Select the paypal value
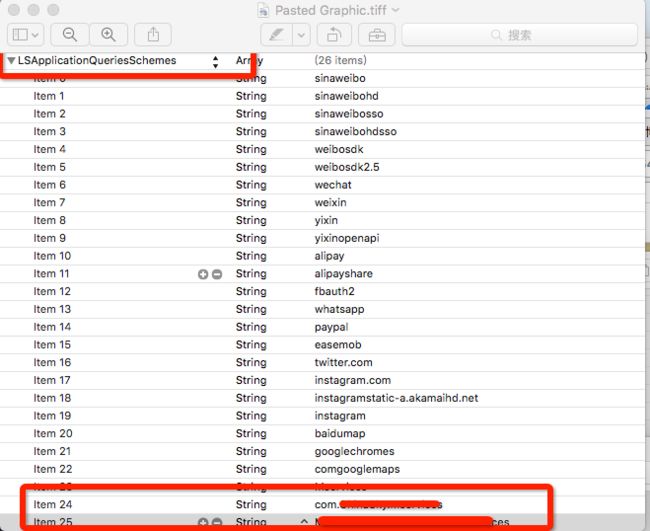 331,327
